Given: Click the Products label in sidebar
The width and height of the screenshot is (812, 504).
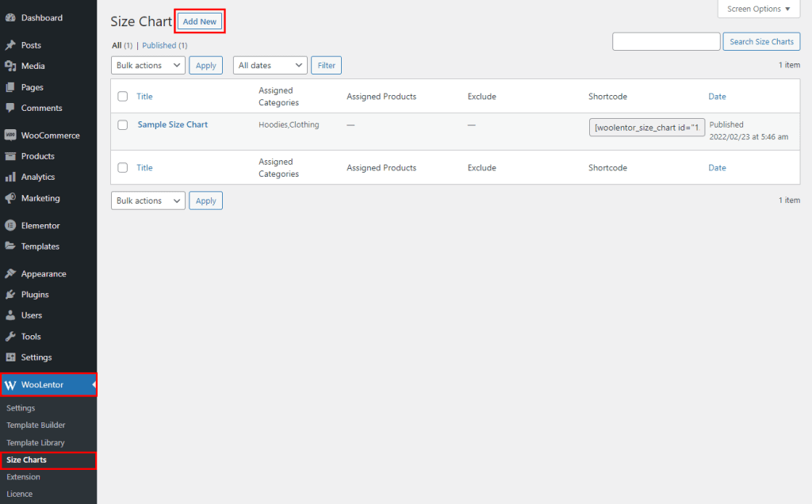Looking at the screenshot, I should [x=38, y=156].
